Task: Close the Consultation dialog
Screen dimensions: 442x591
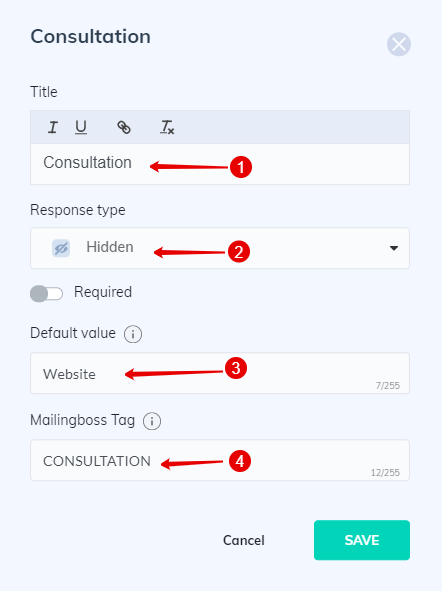Action: 399,44
